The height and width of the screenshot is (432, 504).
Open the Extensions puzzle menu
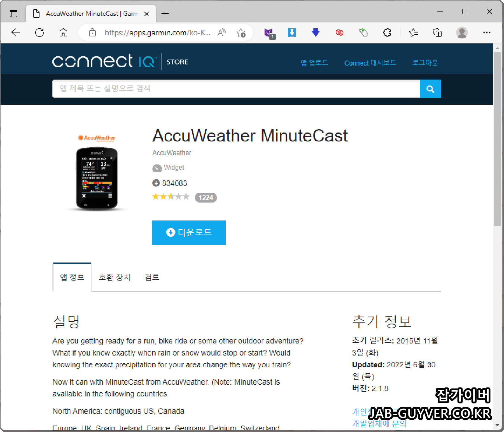coord(387,33)
